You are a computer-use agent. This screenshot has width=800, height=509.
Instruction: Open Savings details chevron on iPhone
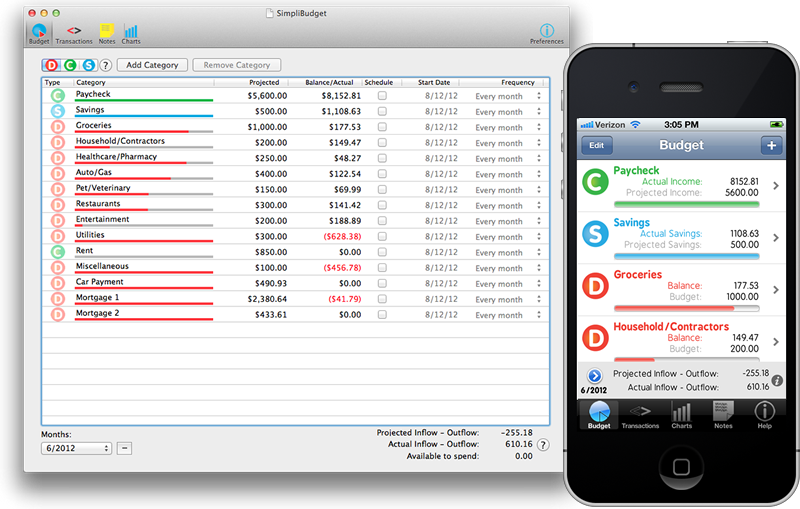(x=776, y=238)
